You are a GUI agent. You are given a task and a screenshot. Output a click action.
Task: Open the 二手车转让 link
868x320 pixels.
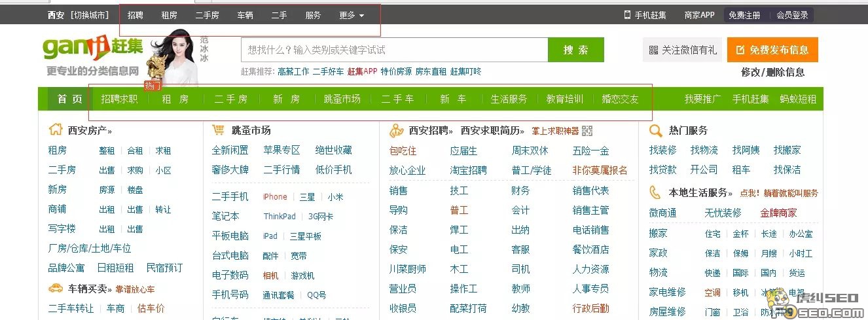coord(71,308)
